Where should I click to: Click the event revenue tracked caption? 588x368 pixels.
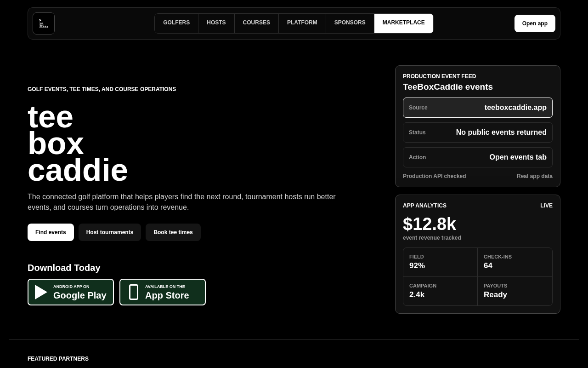432,238
